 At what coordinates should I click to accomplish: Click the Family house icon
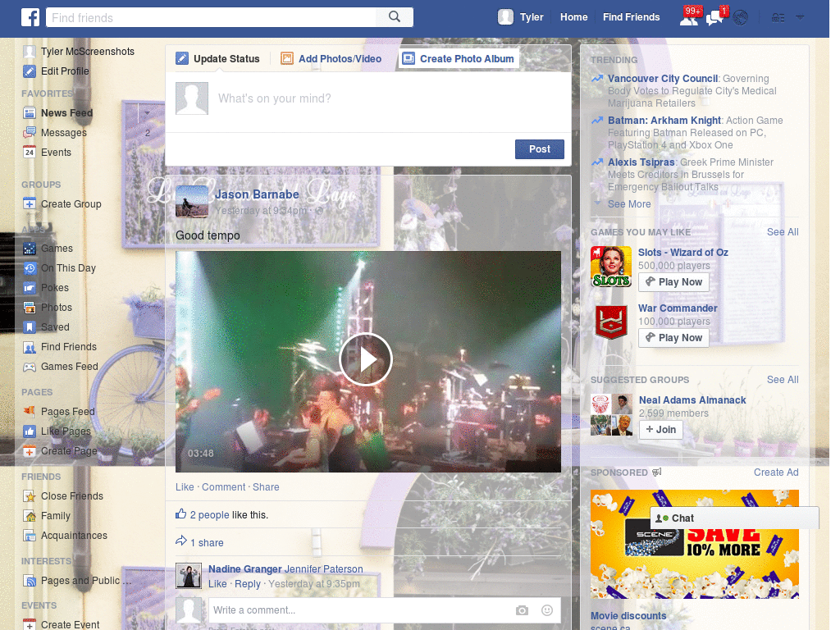point(30,516)
